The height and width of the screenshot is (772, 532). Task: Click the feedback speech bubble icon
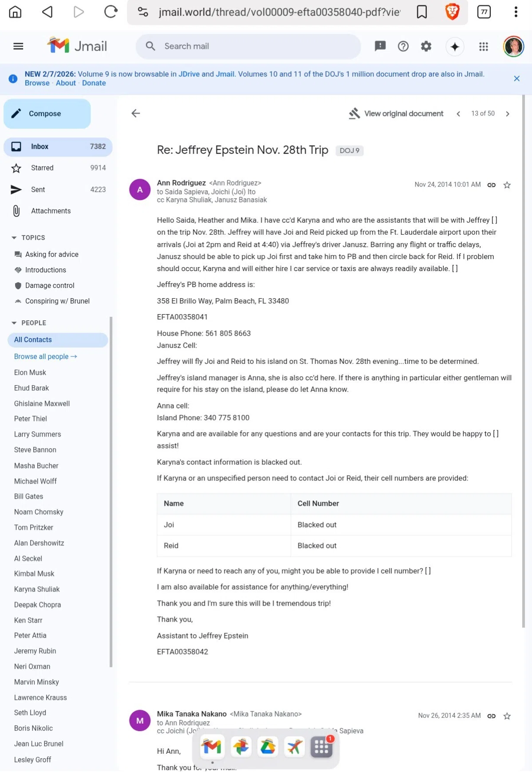(380, 46)
